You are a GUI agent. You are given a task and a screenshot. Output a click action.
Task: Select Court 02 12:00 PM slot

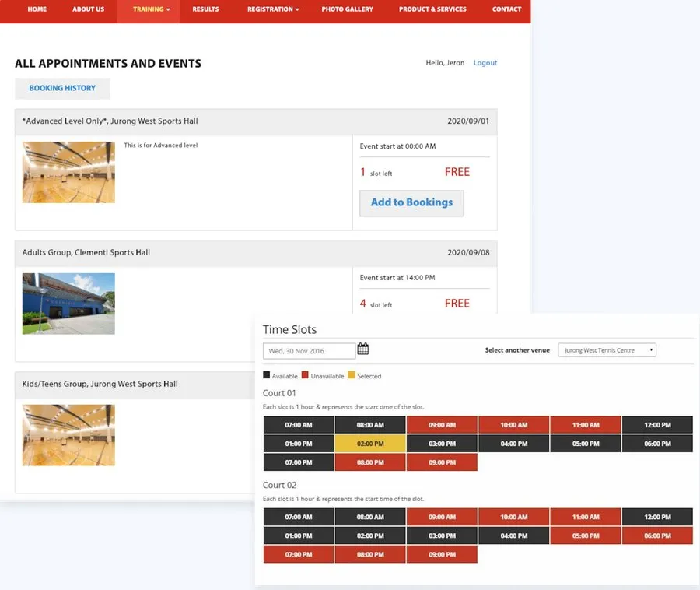point(657,517)
